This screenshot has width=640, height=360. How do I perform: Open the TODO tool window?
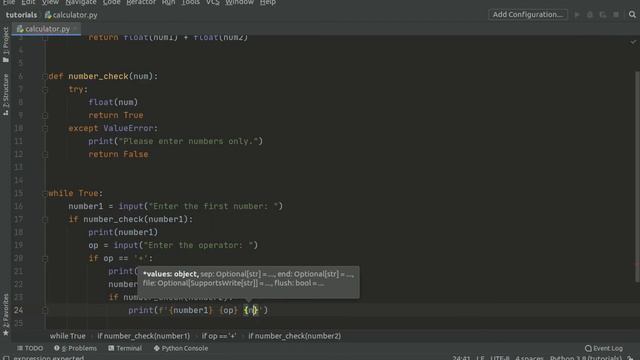click(30, 348)
